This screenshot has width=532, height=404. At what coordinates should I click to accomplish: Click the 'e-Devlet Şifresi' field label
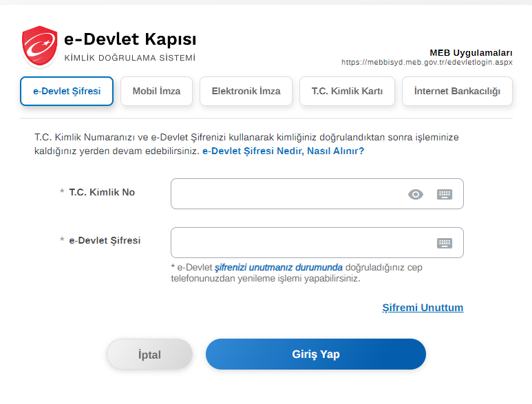105,240
